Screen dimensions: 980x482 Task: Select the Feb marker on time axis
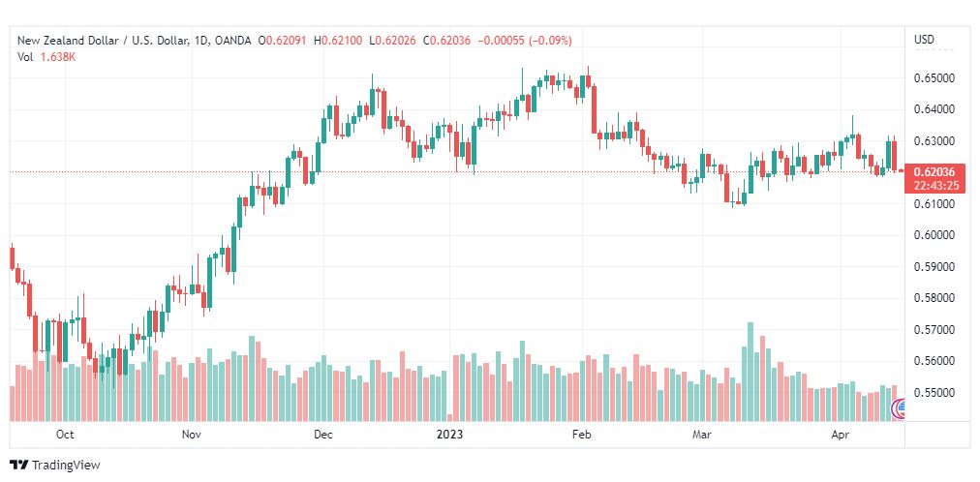[582, 434]
